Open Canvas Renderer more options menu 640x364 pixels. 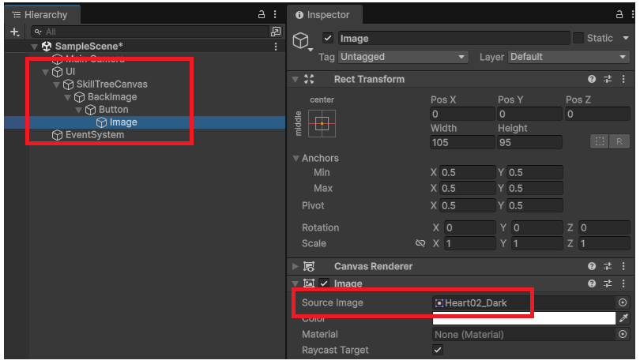coord(623,266)
